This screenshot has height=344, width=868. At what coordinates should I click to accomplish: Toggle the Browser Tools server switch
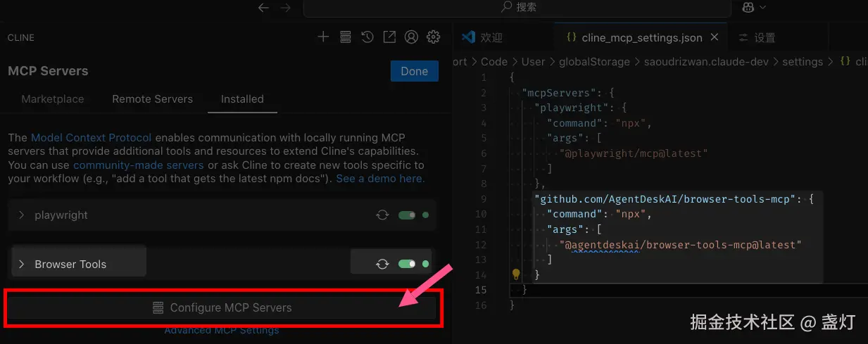[x=407, y=264]
